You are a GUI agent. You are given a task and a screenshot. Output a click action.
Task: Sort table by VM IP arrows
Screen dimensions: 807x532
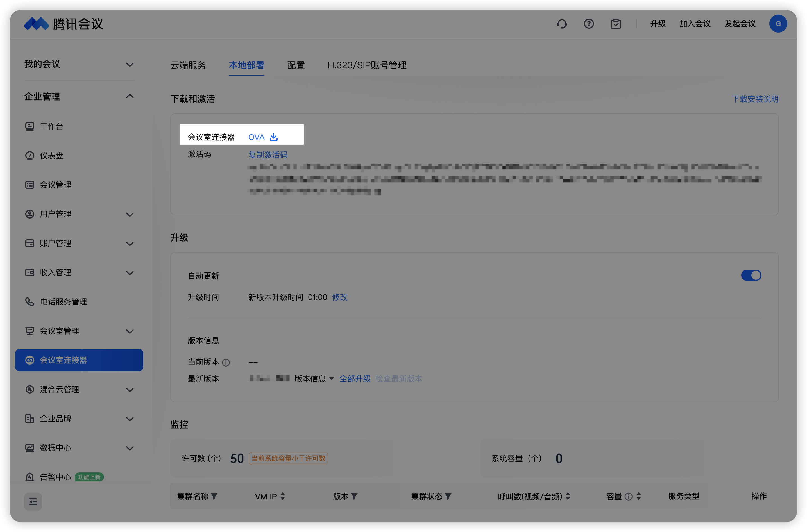(283, 496)
